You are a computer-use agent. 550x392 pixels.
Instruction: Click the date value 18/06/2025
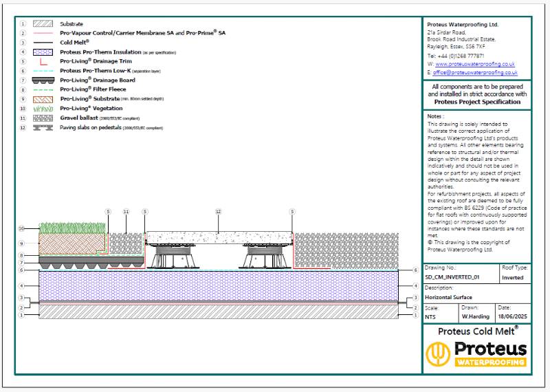(x=512, y=316)
